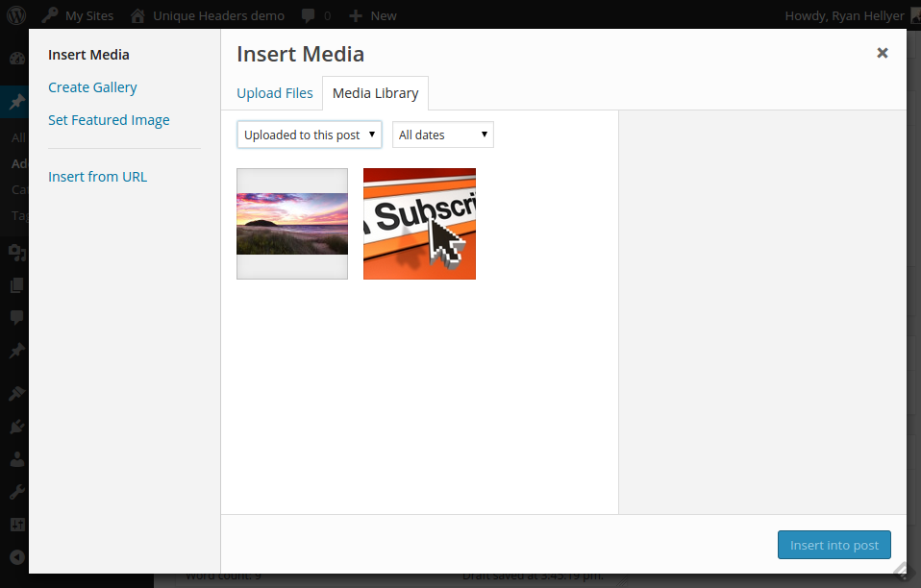Viewport: 921px width, 588px height.
Task: Click the home icon for Unique Headers demo
Action: coord(138,15)
